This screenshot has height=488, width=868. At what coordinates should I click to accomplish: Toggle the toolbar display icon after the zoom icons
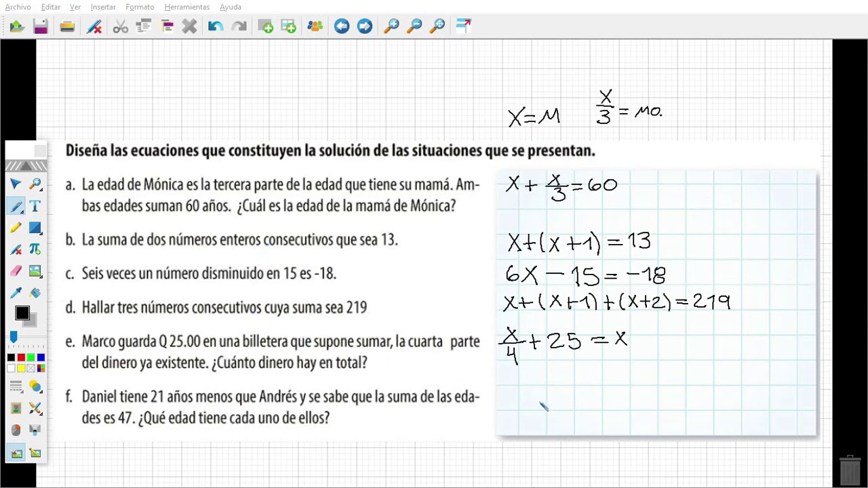pyautogui.click(x=463, y=26)
